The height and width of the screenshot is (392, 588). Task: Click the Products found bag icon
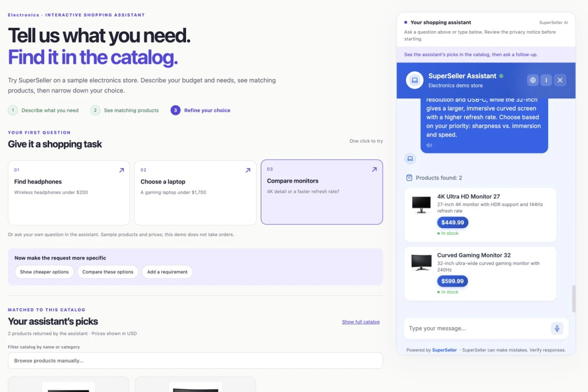pos(409,178)
